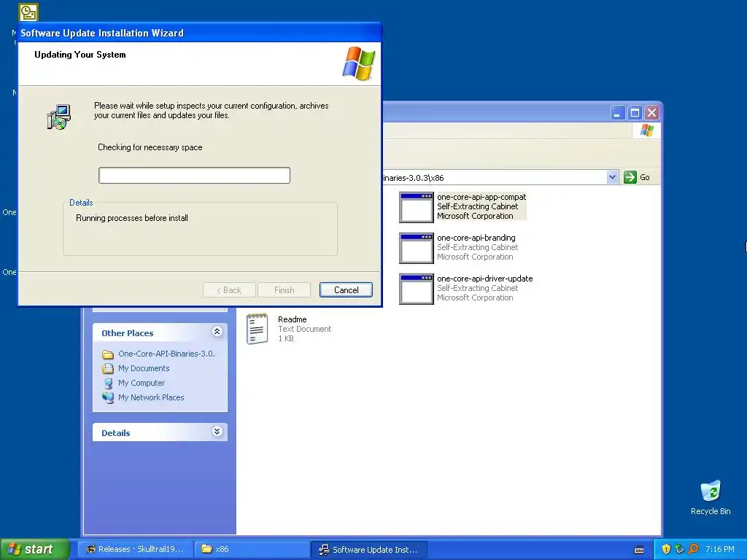
Task: Click the My Computer icon in the sidebar
Action: (108, 383)
